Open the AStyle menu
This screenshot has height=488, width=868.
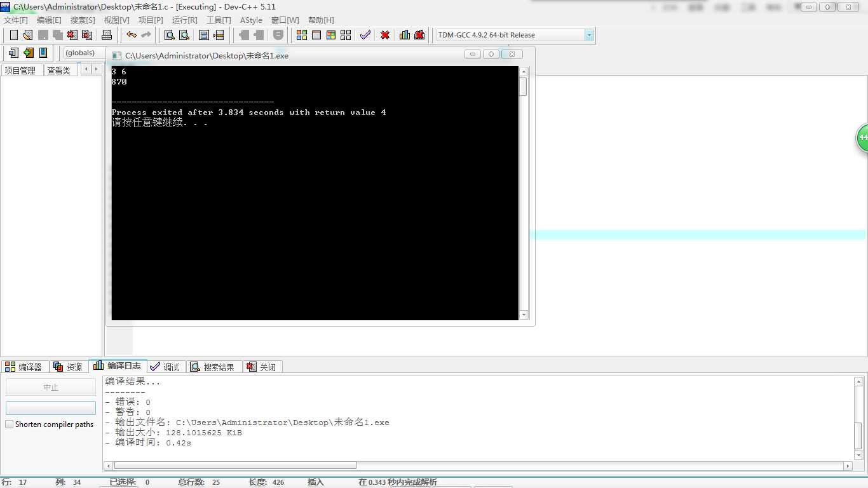pyautogui.click(x=251, y=20)
